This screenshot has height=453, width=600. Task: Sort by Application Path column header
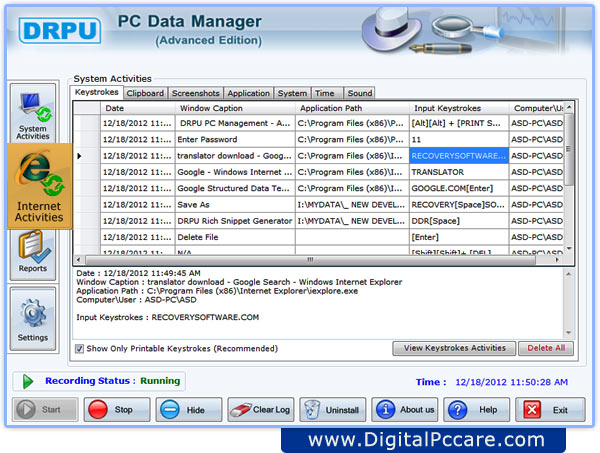[352, 108]
